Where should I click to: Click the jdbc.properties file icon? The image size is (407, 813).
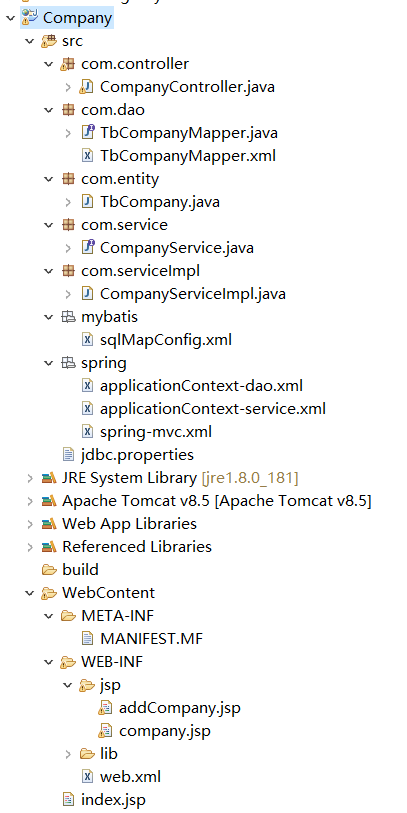[x=68, y=455]
